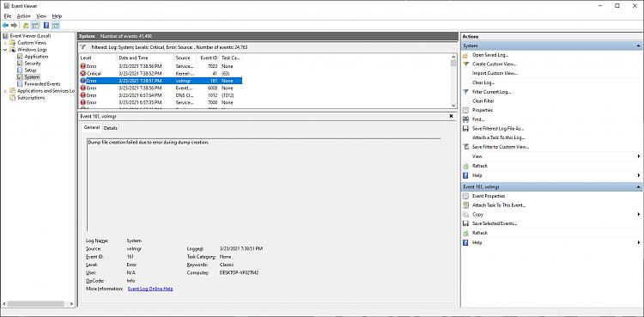644x317 pixels.
Task: Open the Event Log Online Help link
Action: pos(150,289)
